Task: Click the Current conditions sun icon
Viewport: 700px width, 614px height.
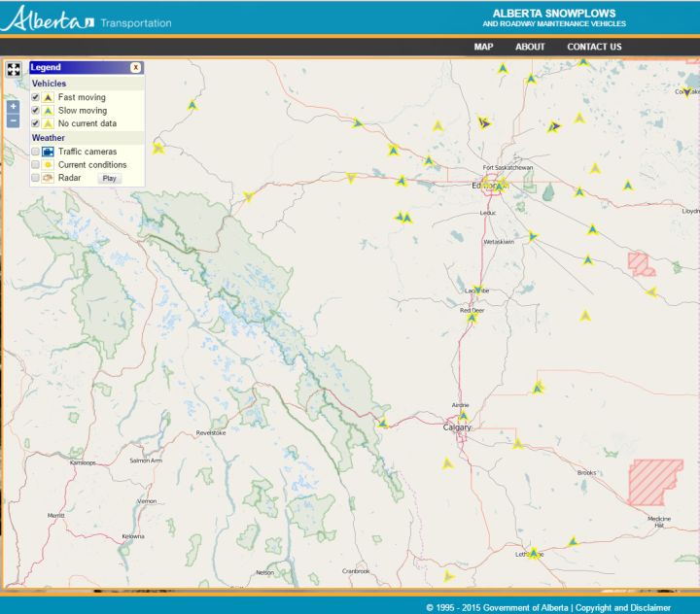Action: pyautogui.click(x=48, y=164)
